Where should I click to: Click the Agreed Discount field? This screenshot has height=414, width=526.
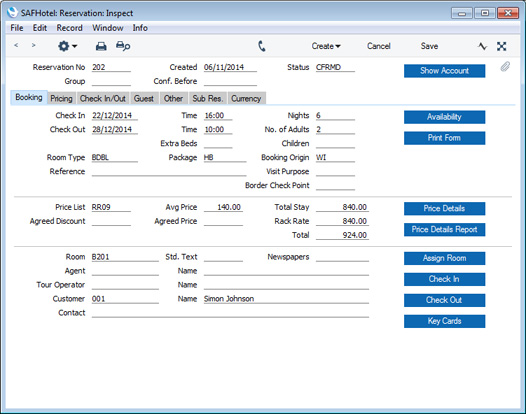coord(111,221)
